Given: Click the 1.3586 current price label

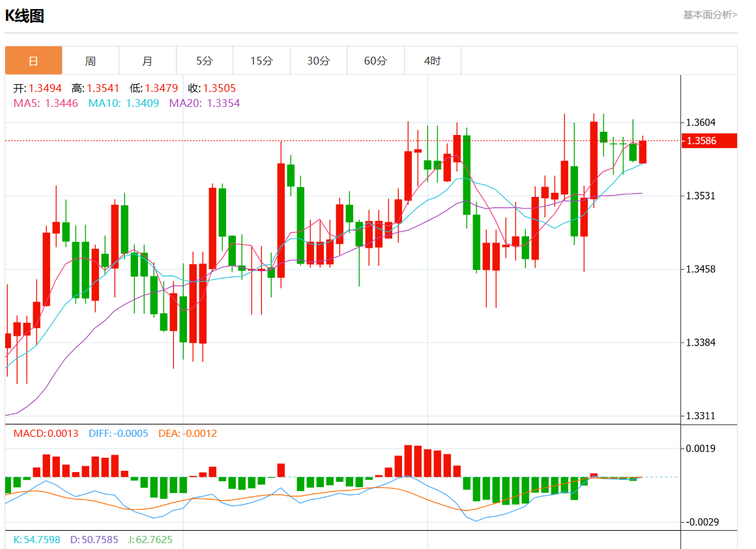Looking at the screenshot, I should point(709,141).
